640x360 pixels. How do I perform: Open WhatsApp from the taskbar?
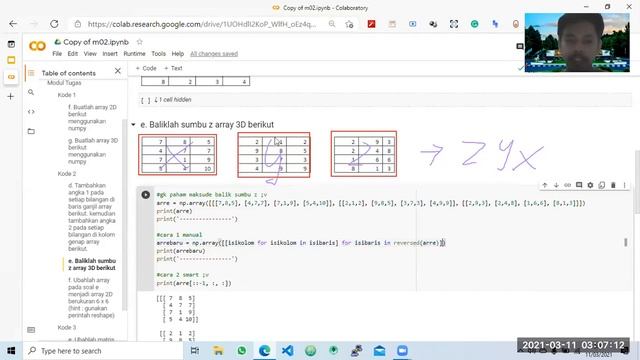[x=242, y=351]
